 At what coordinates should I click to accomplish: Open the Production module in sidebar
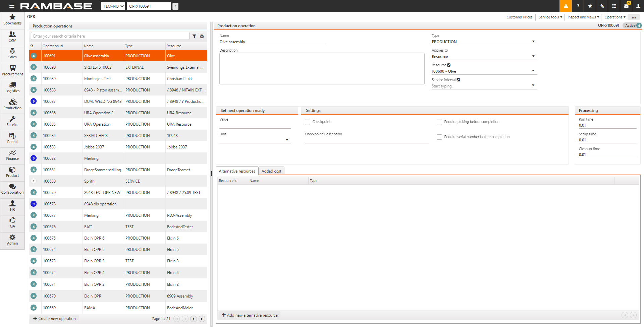pyautogui.click(x=12, y=104)
